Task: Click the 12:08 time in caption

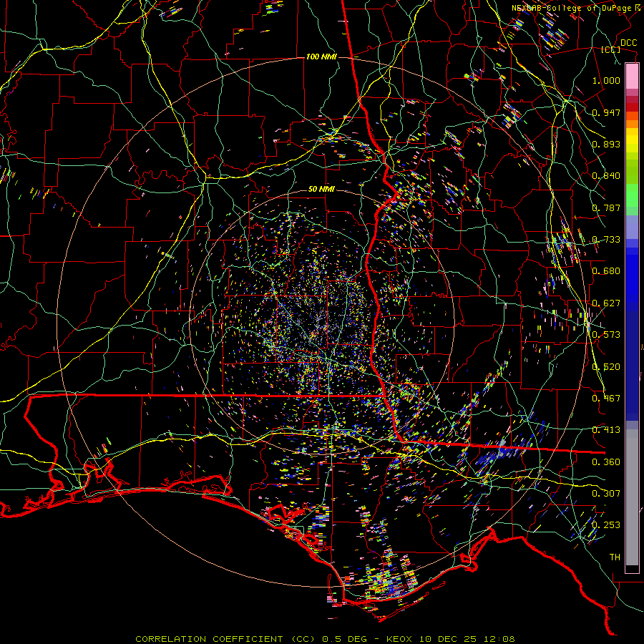Action: tap(499, 639)
